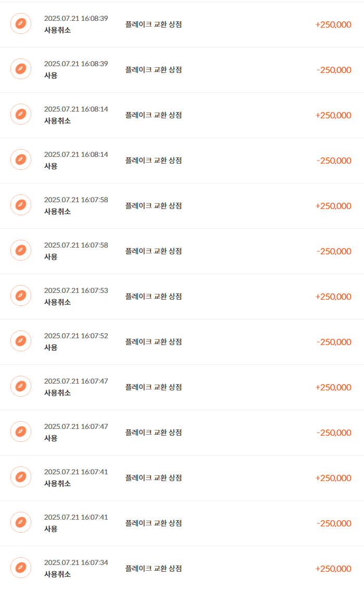Click coin icon for 16:07:52 사용 entry
The width and height of the screenshot is (364, 590).
21,341
